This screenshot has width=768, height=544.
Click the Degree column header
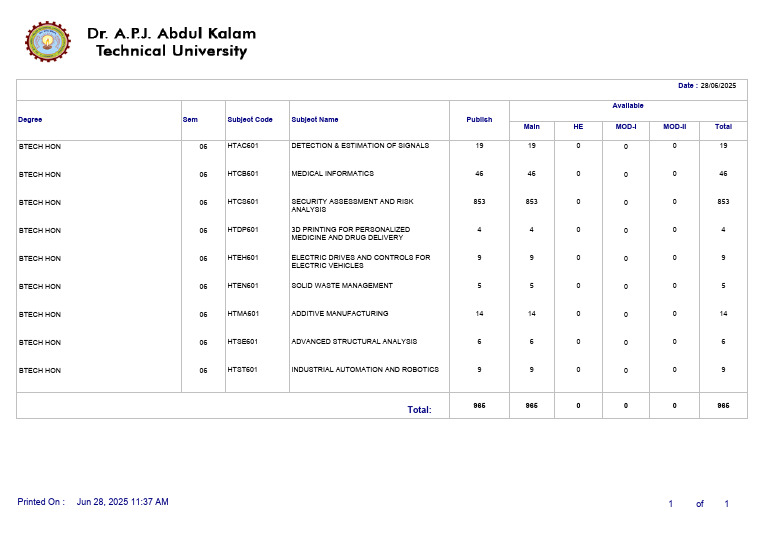pos(30,119)
